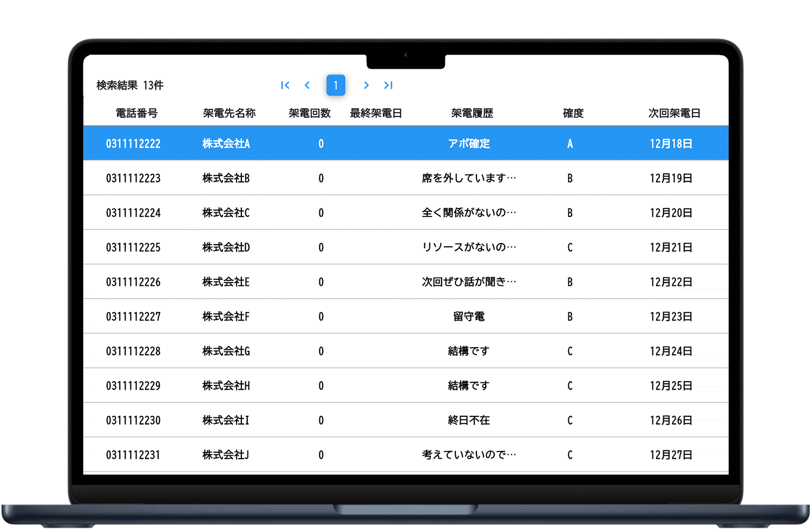Click the 12月20日 next call date

(671, 213)
